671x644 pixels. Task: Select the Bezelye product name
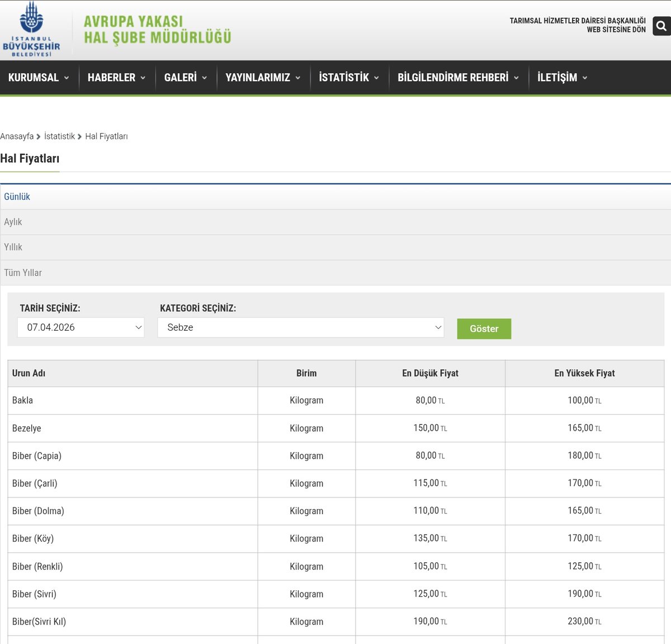[x=27, y=429]
